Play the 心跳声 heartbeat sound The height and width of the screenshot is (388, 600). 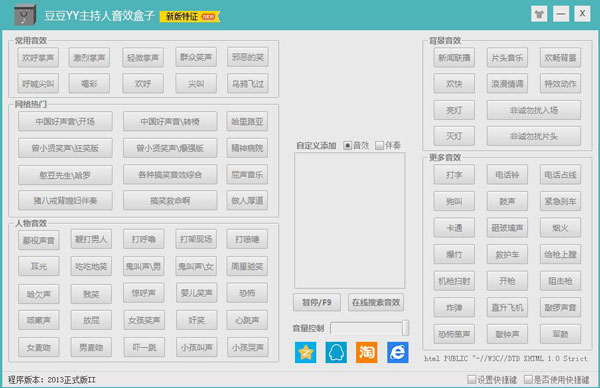247,320
